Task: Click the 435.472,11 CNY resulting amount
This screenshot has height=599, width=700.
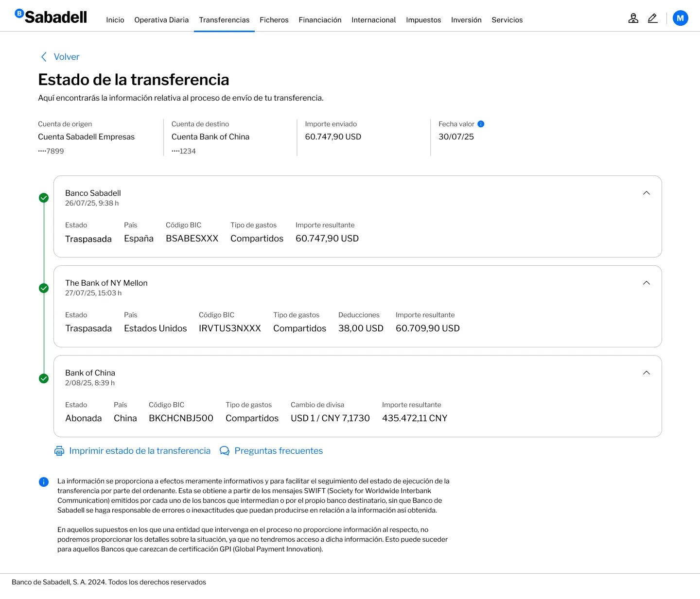Action: pos(415,418)
